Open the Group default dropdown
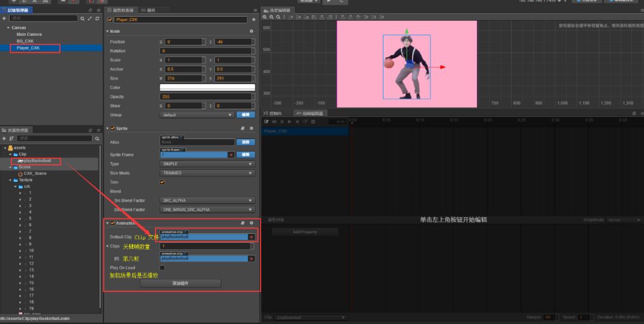Viewport: 644px width, 324px height. [x=197, y=115]
